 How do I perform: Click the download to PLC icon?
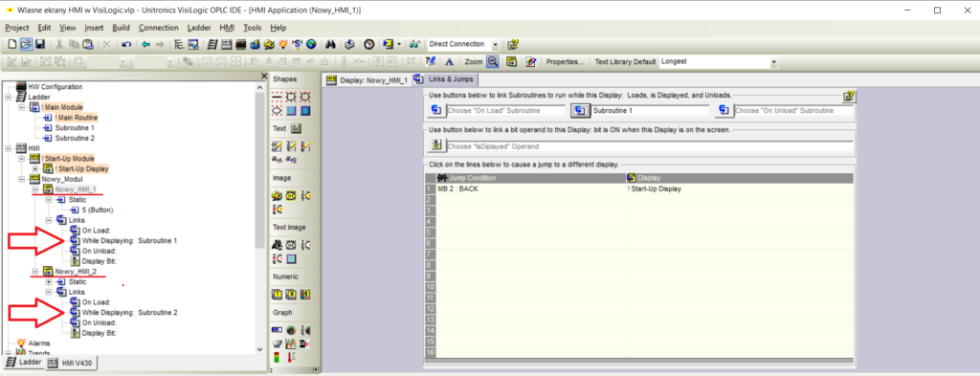350,44
